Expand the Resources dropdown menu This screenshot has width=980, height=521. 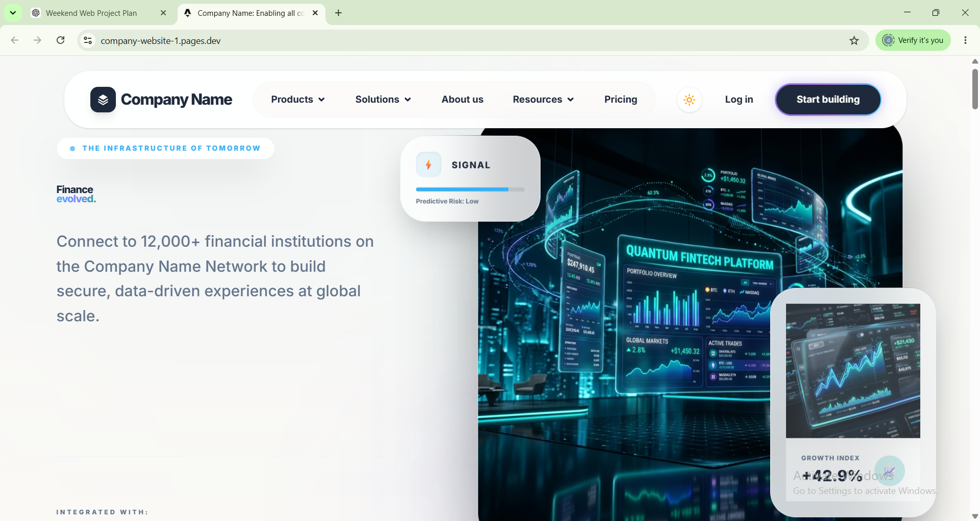tap(543, 100)
